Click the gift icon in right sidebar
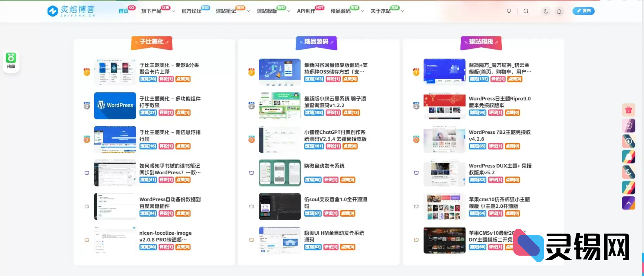The image size is (644, 276). pos(628,110)
